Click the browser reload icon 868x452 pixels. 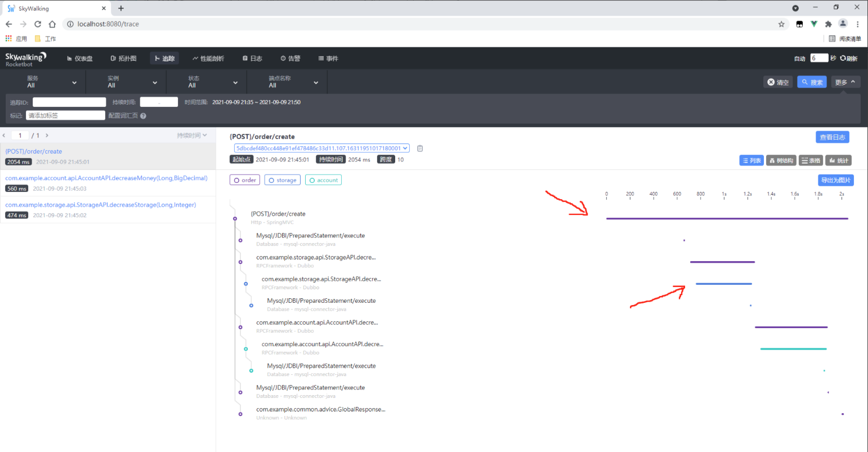coord(38,24)
